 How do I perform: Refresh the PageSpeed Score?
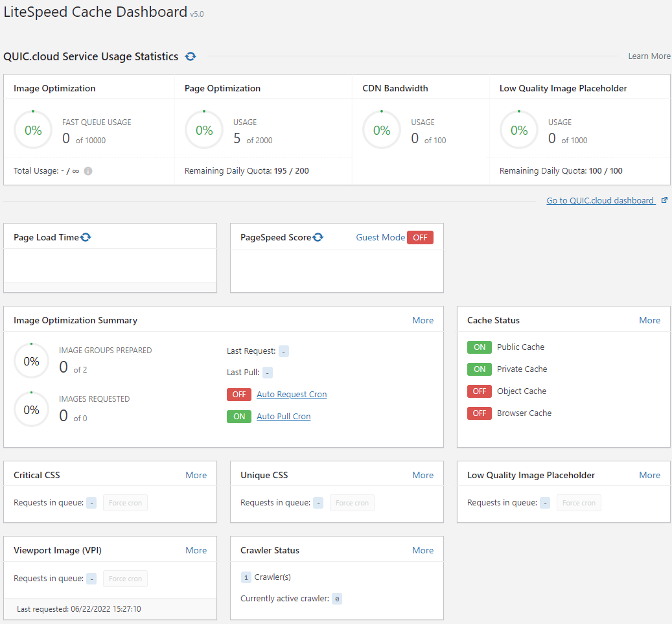318,237
